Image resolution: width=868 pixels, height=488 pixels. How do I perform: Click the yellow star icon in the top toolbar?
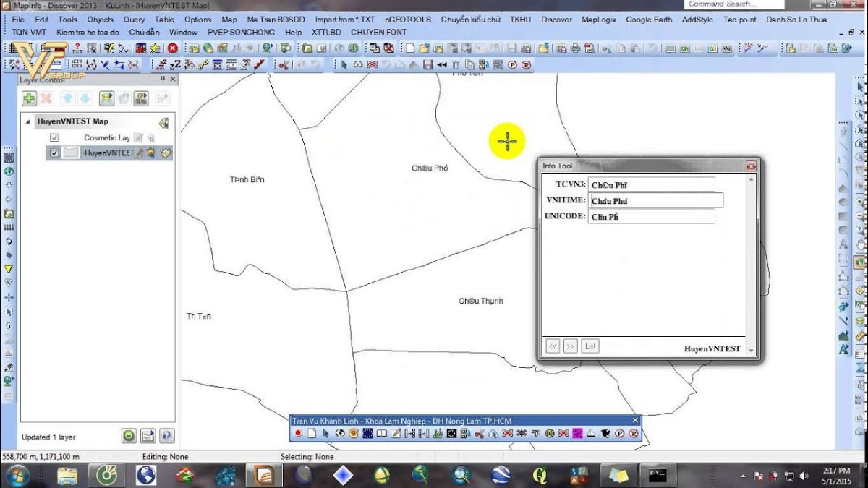[x=155, y=48]
